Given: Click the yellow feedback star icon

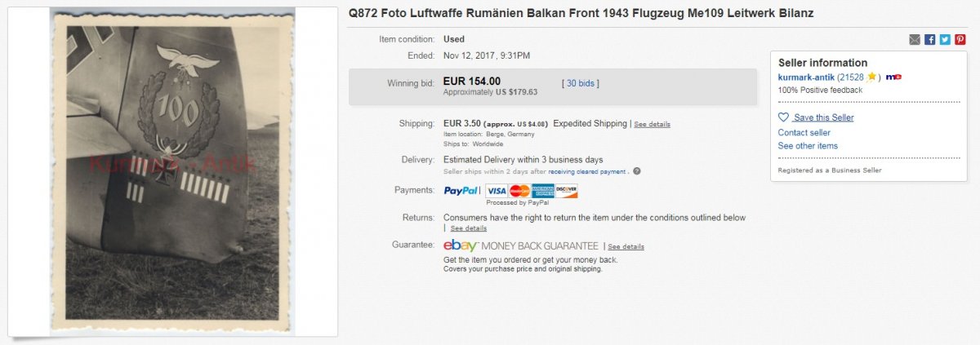Looking at the screenshot, I should coord(871,77).
